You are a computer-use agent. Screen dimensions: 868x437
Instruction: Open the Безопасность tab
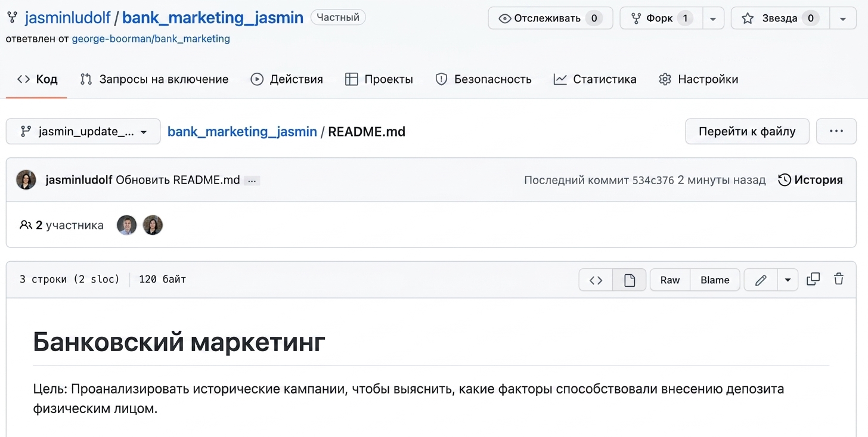(483, 79)
